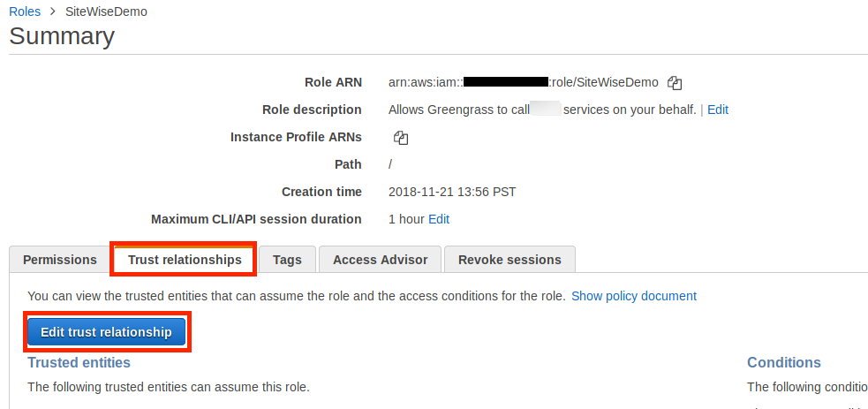Switch to the Trust relationships tab
868x409 pixels.
pyautogui.click(x=185, y=260)
